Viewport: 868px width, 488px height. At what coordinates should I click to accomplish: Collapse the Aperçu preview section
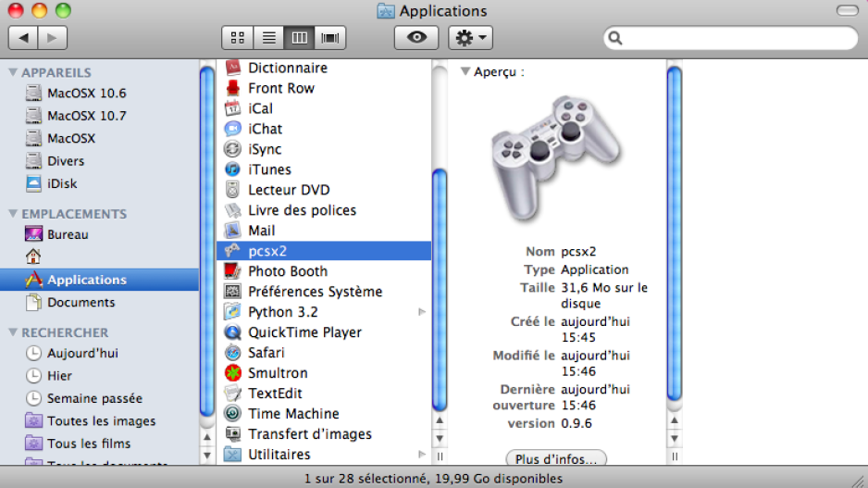click(465, 71)
